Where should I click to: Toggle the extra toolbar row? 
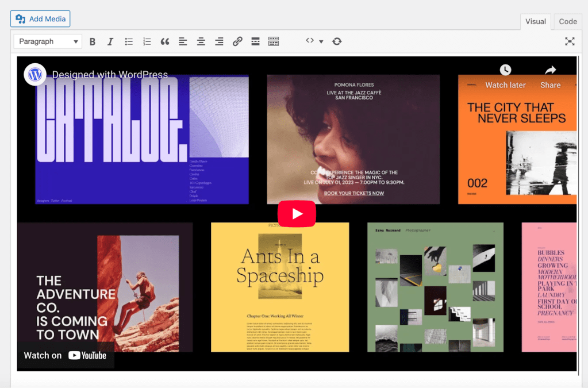tap(273, 41)
